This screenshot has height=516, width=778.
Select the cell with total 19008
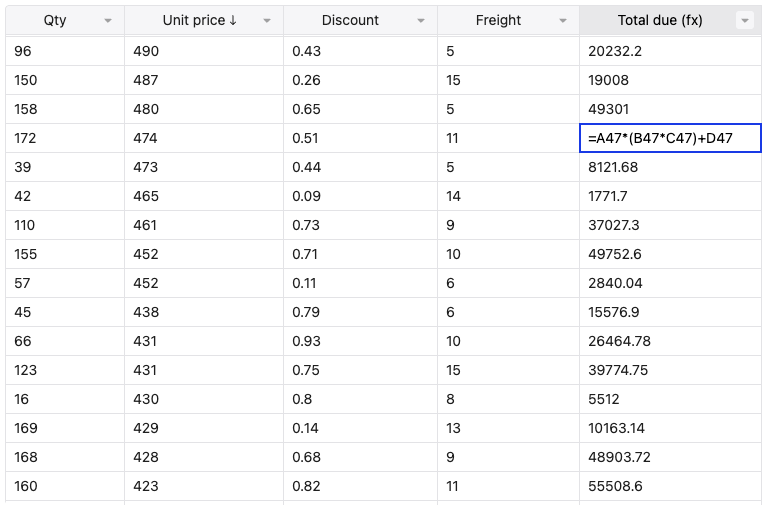click(670, 80)
